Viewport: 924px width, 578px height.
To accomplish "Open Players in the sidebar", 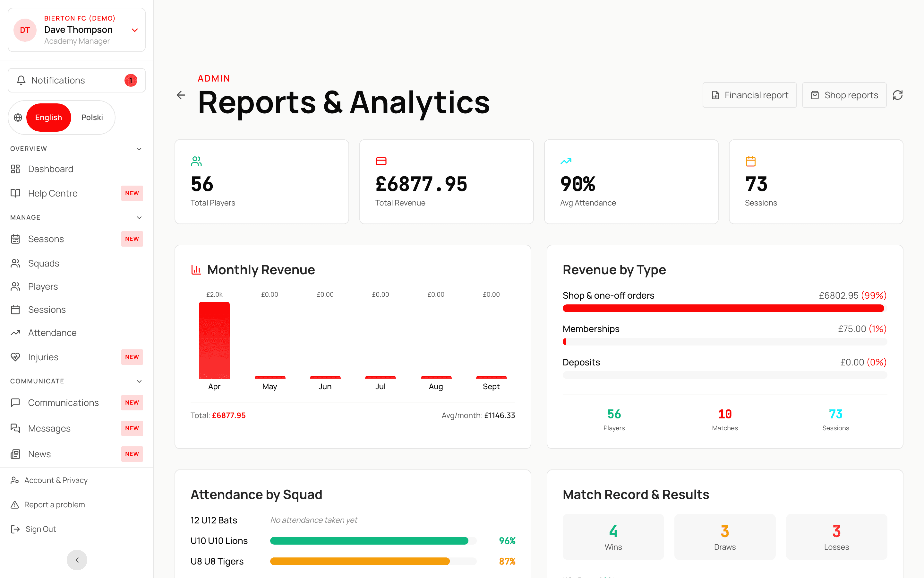I will (77, 287).
